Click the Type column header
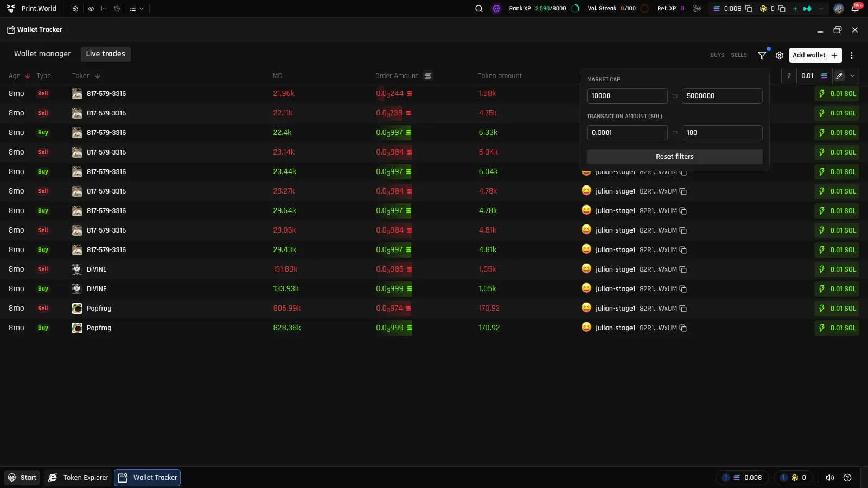This screenshot has width=868, height=488. [43, 76]
